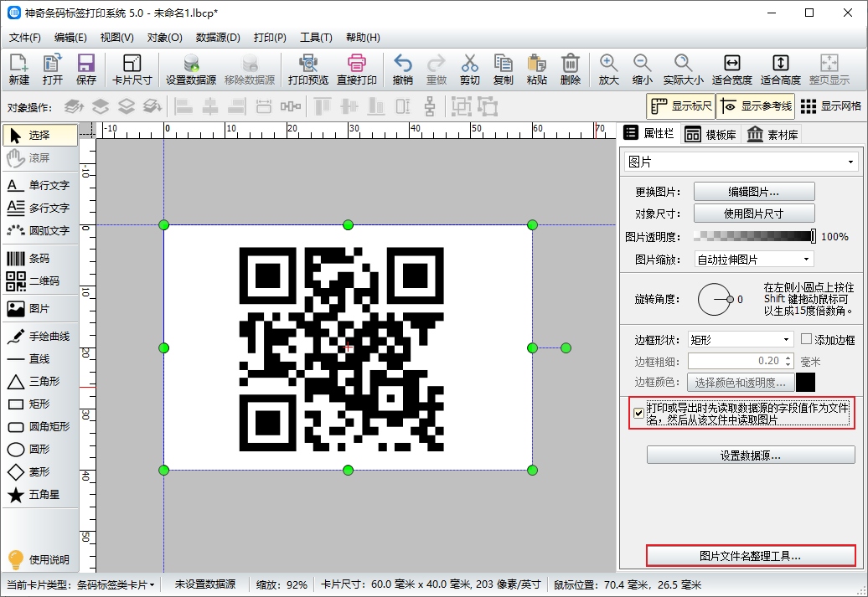This screenshot has width=868, height=597.
Task: Select the 矩形 rectangle tool
Action: [x=40, y=404]
